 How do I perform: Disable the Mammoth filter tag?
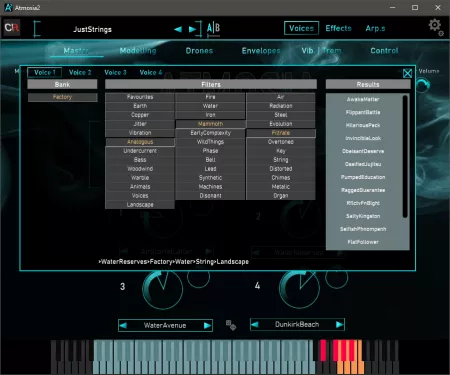(x=210, y=124)
